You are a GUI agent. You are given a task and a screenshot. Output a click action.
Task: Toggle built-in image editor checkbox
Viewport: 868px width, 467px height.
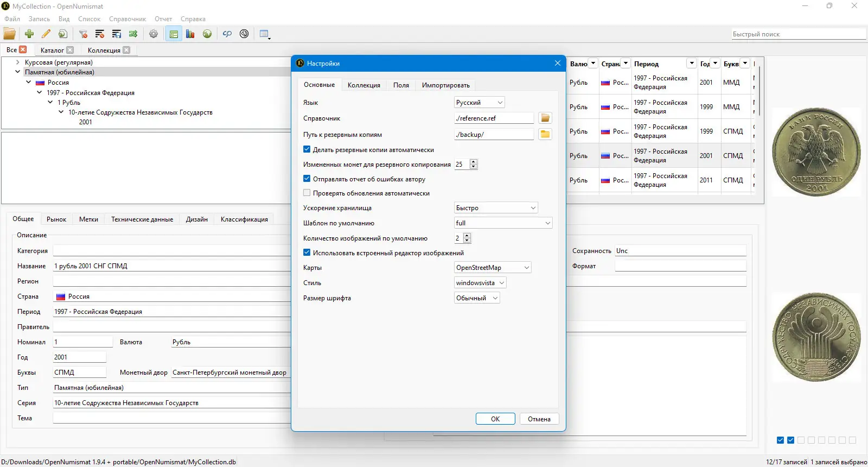[307, 253]
